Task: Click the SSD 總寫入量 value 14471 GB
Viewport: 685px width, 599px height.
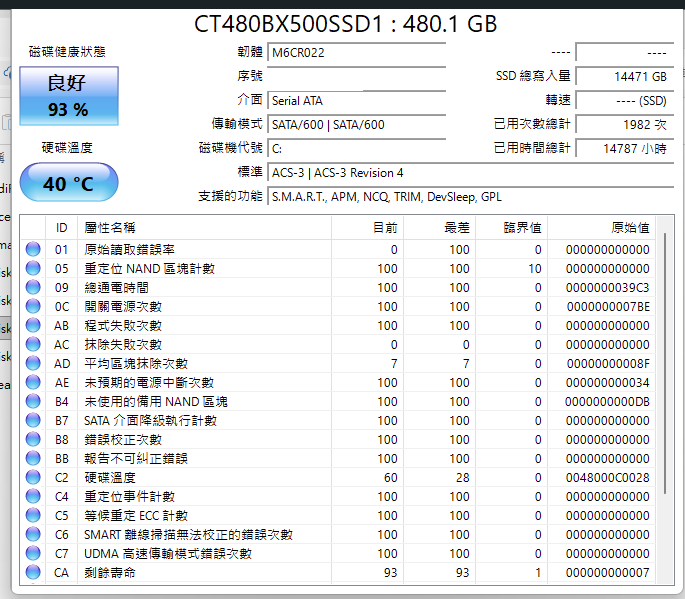Action: 625,77
